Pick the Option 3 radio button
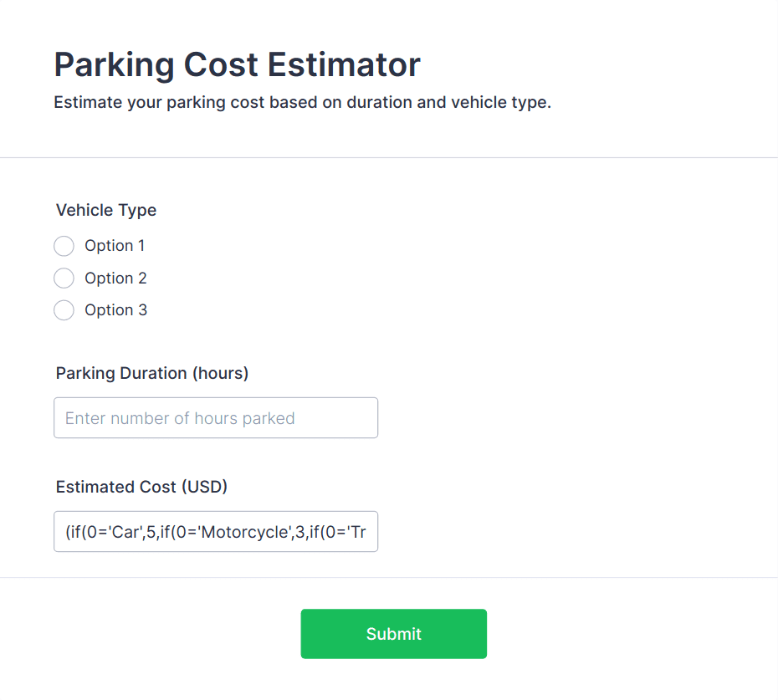 (x=64, y=310)
